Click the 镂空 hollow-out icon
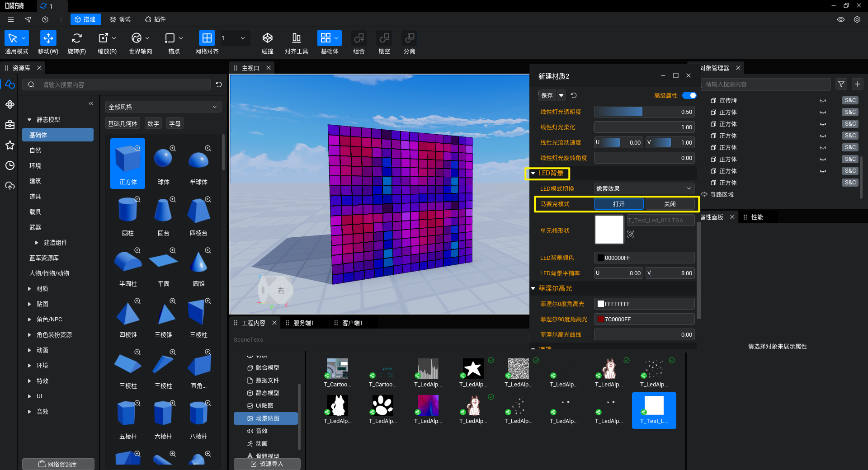868x470 pixels. [x=384, y=38]
